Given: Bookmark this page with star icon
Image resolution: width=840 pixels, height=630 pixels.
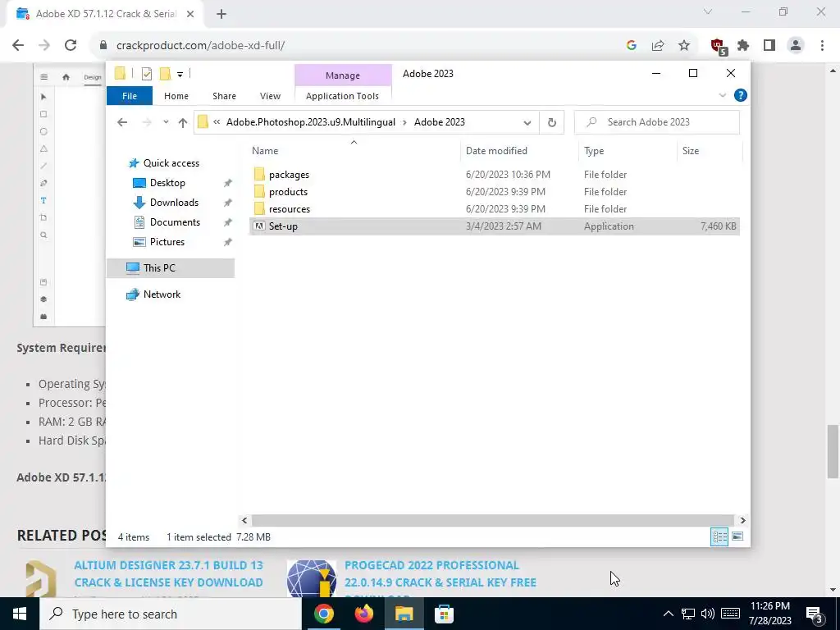Looking at the screenshot, I should 684,46.
